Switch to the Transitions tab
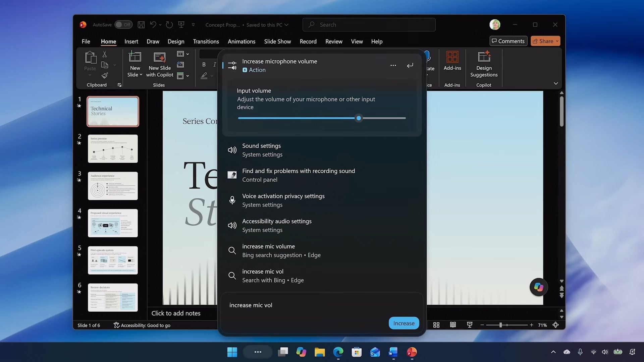 pos(206,42)
